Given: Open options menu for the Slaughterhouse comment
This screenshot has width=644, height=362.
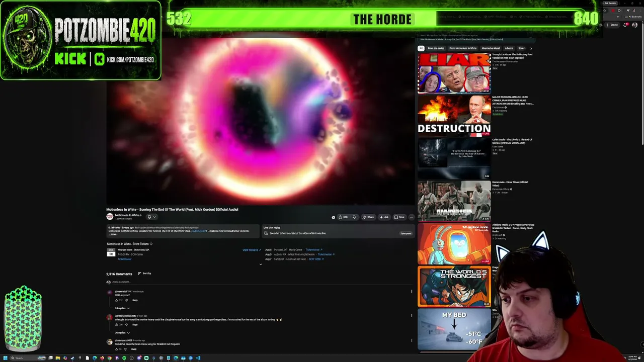Looking at the screenshot, I should [x=412, y=316].
